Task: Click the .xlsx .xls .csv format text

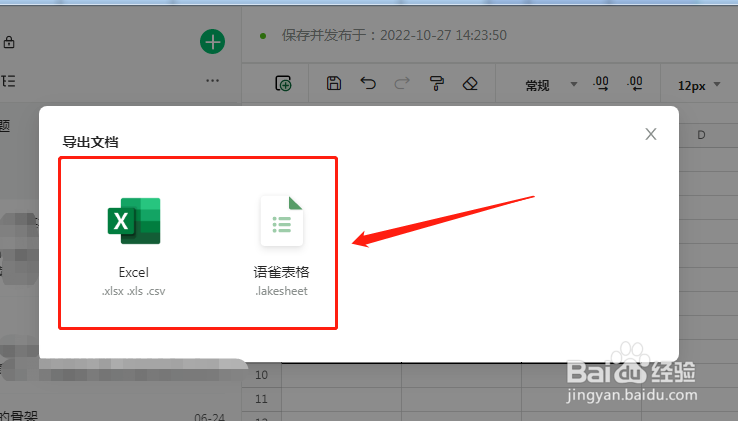Action: click(x=134, y=291)
